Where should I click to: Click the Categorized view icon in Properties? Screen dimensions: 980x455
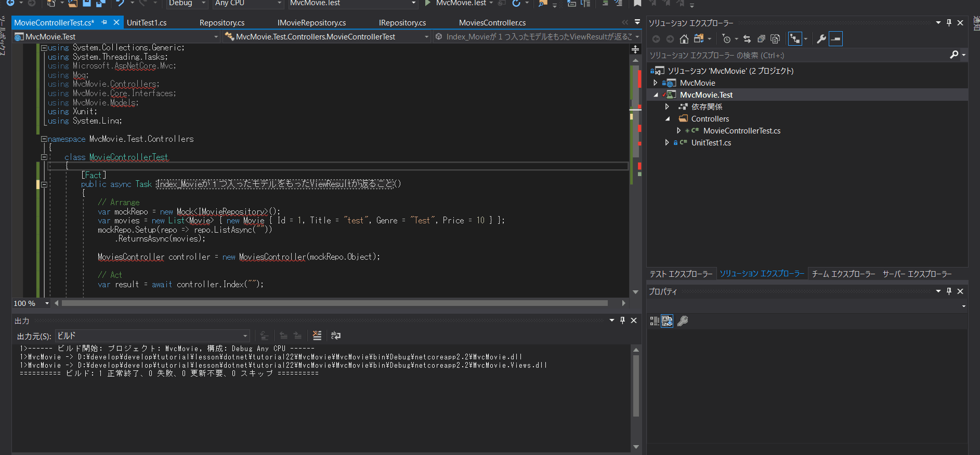pyautogui.click(x=655, y=321)
